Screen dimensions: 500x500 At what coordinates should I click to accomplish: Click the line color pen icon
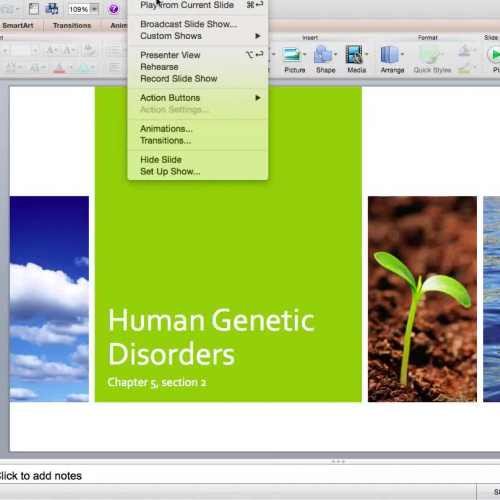[464, 68]
